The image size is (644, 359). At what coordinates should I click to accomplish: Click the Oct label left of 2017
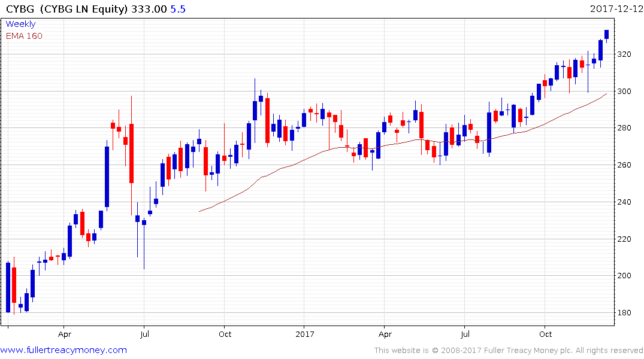[225, 334]
